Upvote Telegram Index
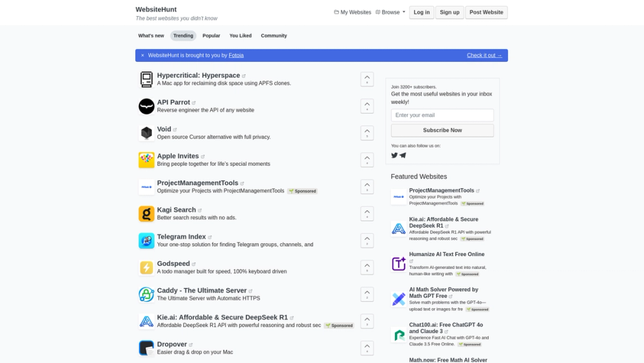Viewport: 644px width, 363px height. 367,240
